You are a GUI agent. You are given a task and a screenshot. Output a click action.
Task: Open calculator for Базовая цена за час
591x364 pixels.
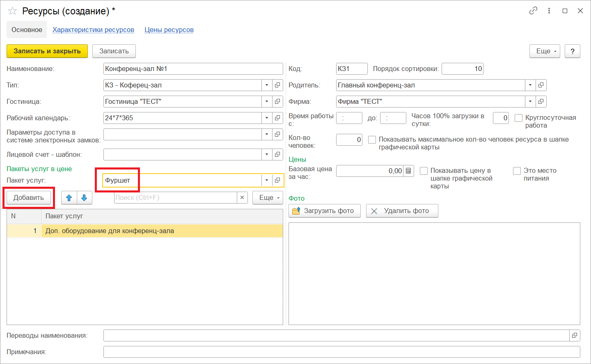408,171
